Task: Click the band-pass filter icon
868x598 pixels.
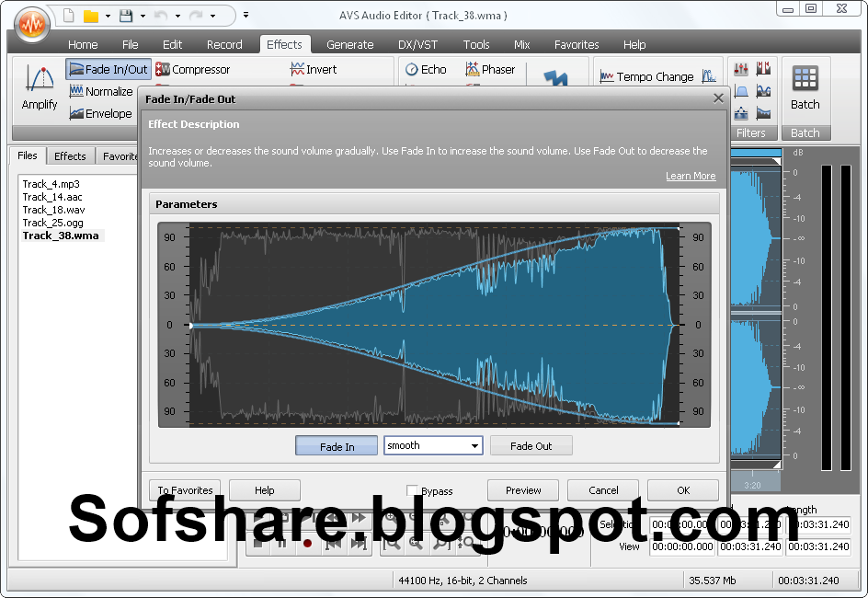Action: tap(741, 91)
